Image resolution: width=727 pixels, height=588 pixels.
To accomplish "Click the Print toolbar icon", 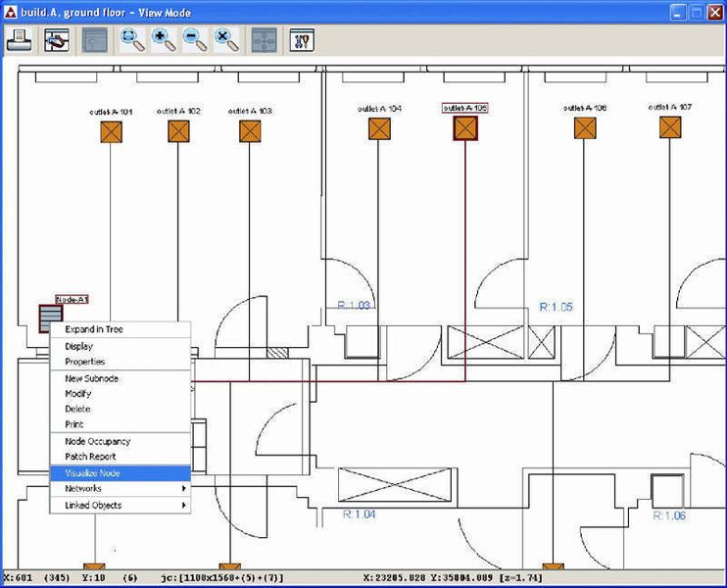I will pyautogui.click(x=19, y=40).
